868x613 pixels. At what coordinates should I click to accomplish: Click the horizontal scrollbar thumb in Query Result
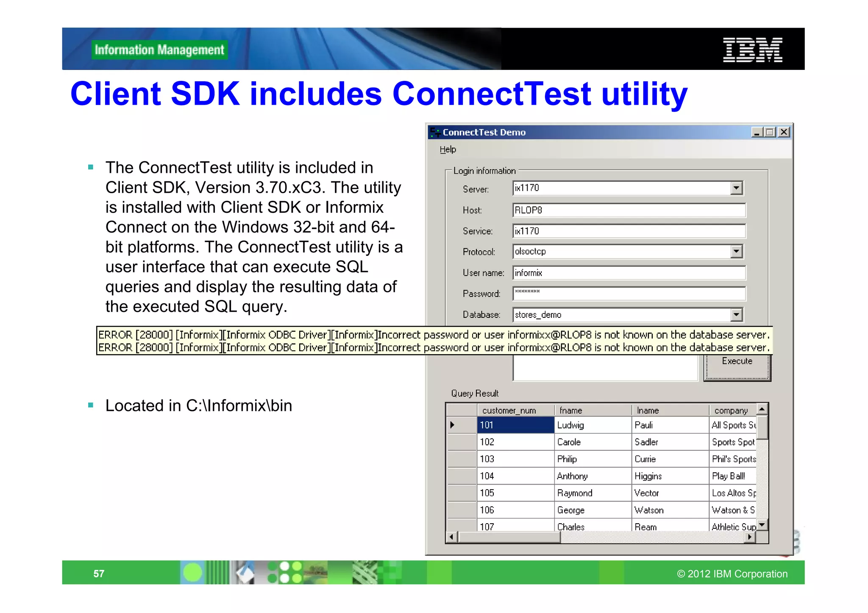pos(509,537)
